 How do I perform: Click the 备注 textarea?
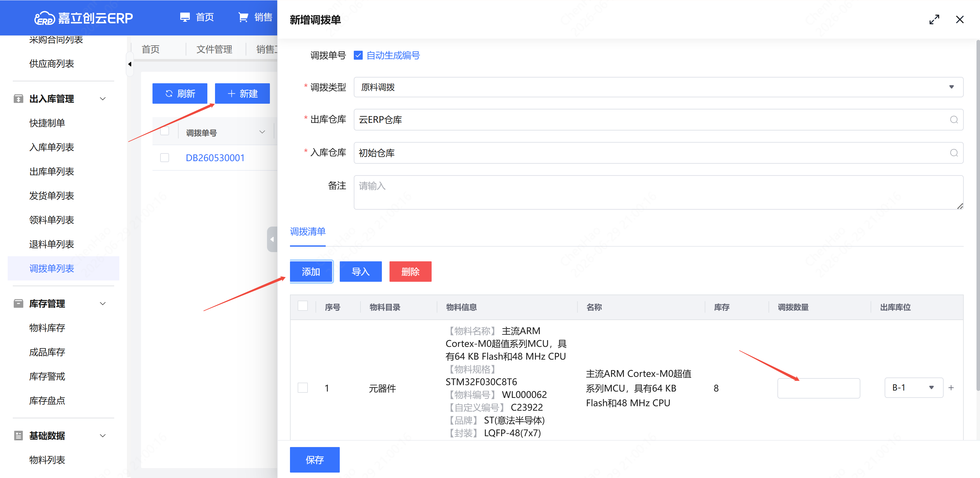coord(658,192)
